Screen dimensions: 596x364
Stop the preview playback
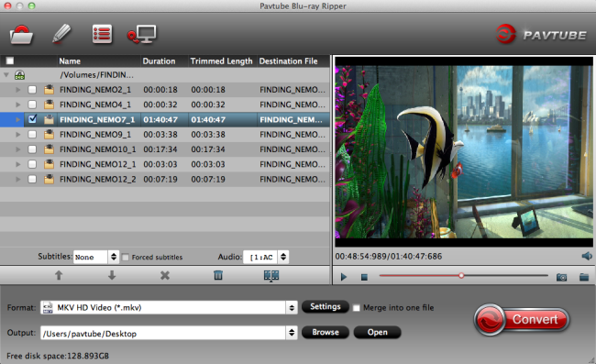tap(364, 278)
